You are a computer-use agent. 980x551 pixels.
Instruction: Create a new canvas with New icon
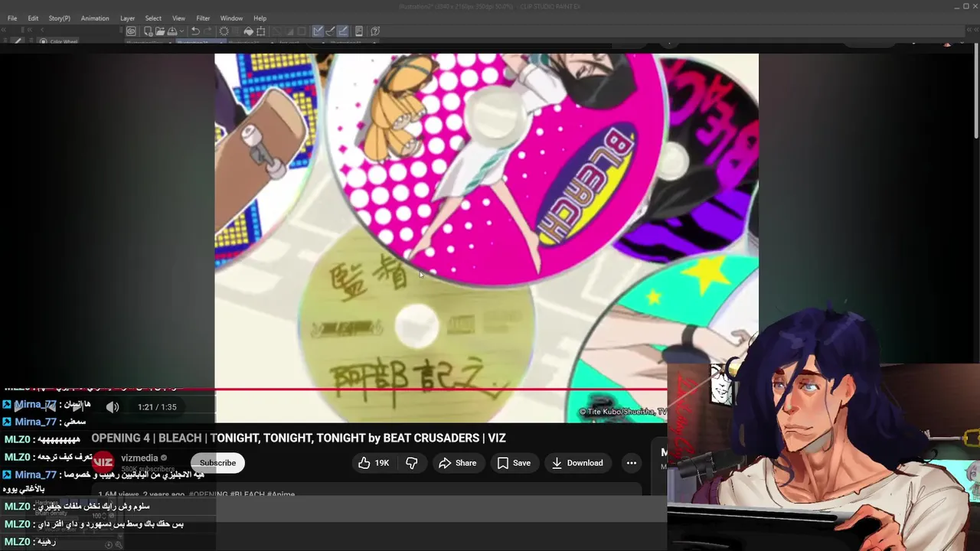coord(148,31)
